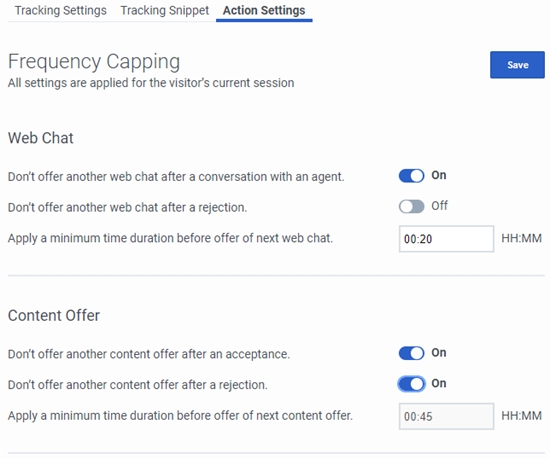550x459 pixels.
Task: Click the Web Chat section heading
Action: coord(41,138)
